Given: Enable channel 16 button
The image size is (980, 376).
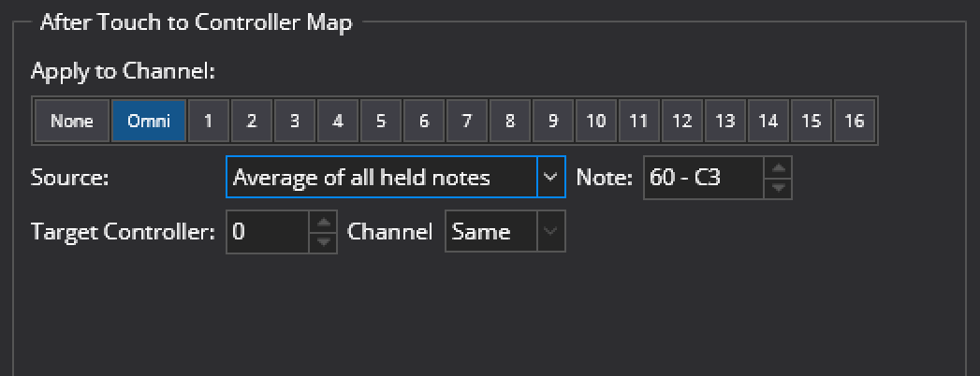Looking at the screenshot, I should coord(854,122).
